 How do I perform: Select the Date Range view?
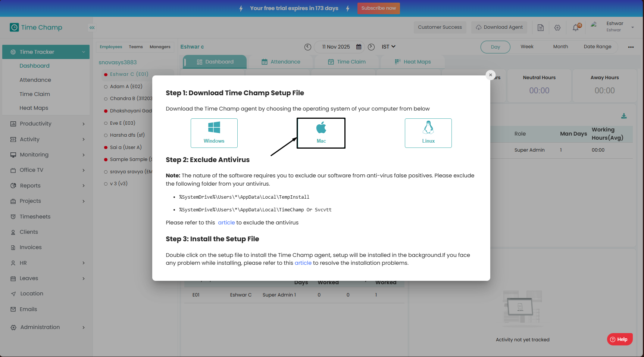(597, 47)
